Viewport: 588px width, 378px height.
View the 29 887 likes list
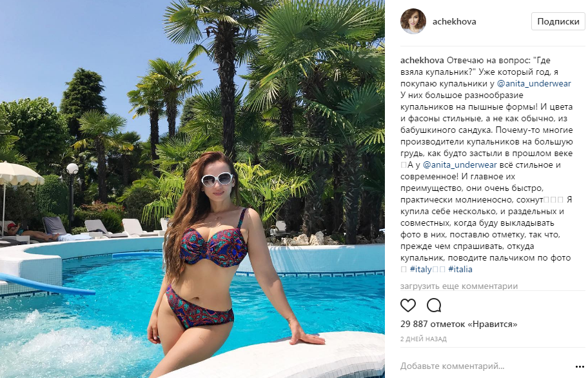458,324
